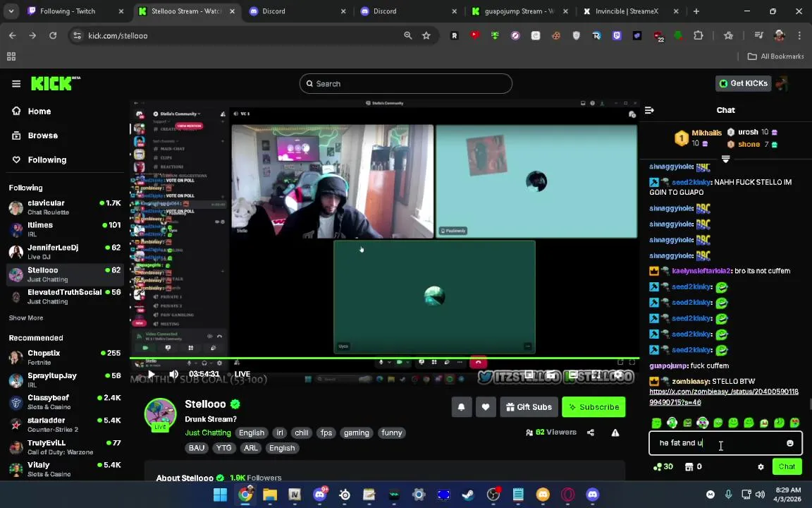Reload the page
Image resolution: width=812 pixels, height=508 pixels.
tap(53, 35)
